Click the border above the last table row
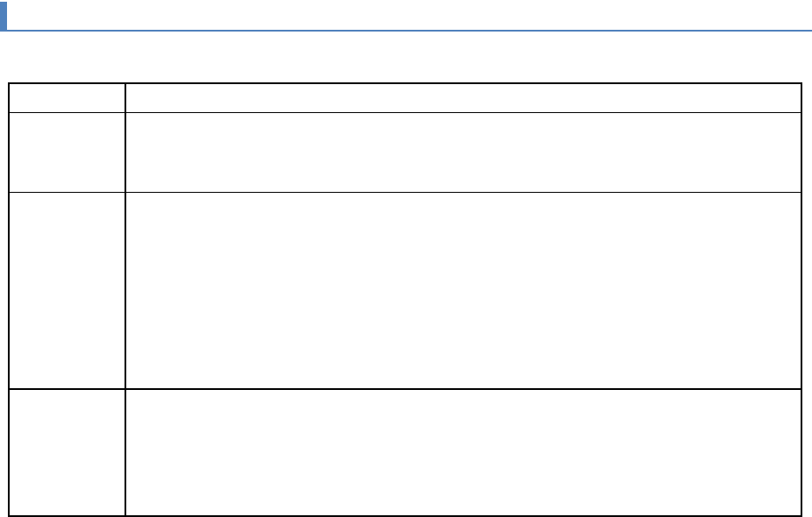Screen dimensions: 812x517 tap(463, 389)
